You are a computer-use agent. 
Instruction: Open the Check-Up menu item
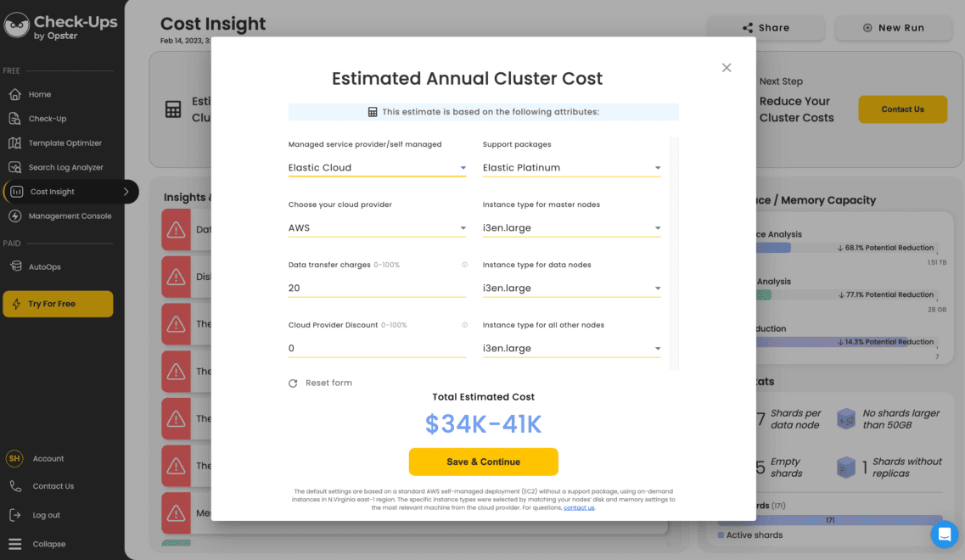(48, 119)
